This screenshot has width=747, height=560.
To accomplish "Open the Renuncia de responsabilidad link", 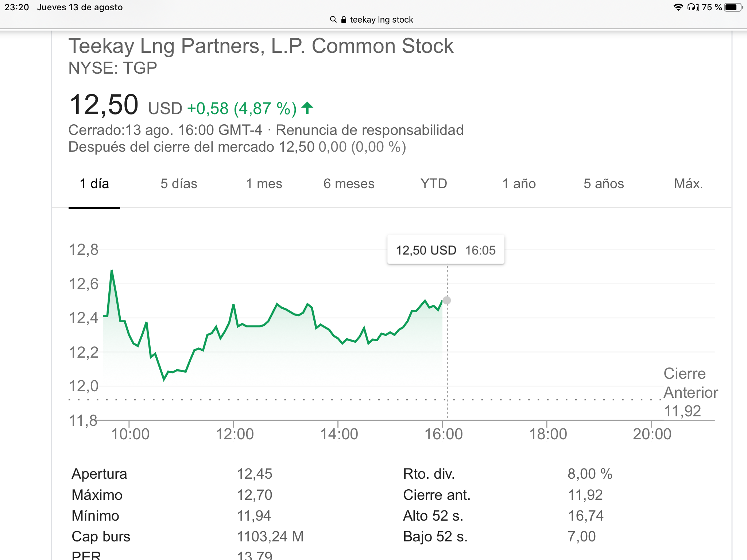I will (369, 130).
